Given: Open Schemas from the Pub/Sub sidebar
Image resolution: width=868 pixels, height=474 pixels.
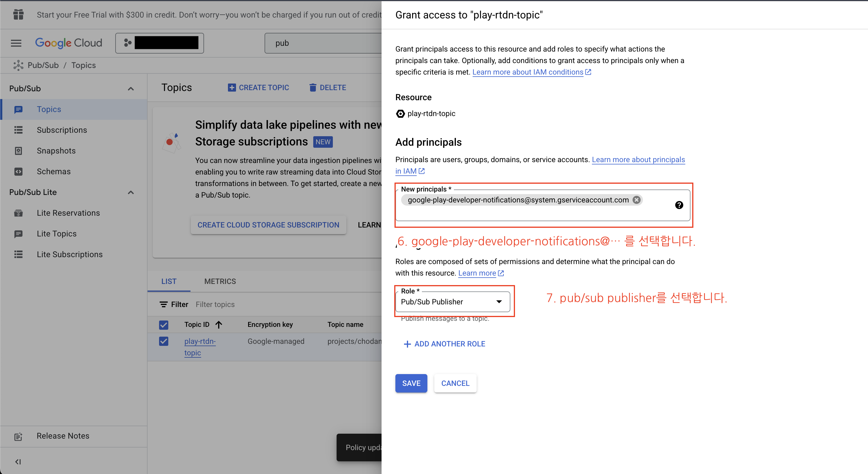Looking at the screenshot, I should click(x=54, y=171).
